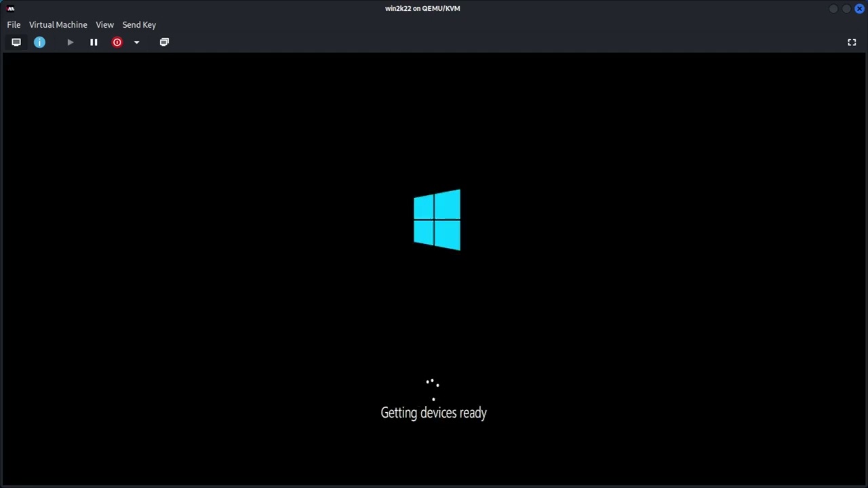
Task: Show the graphical console view
Action: click(16, 42)
